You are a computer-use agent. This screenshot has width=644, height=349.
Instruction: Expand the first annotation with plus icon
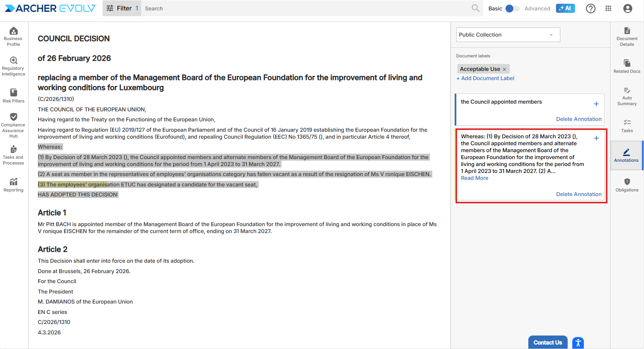pyautogui.click(x=596, y=104)
